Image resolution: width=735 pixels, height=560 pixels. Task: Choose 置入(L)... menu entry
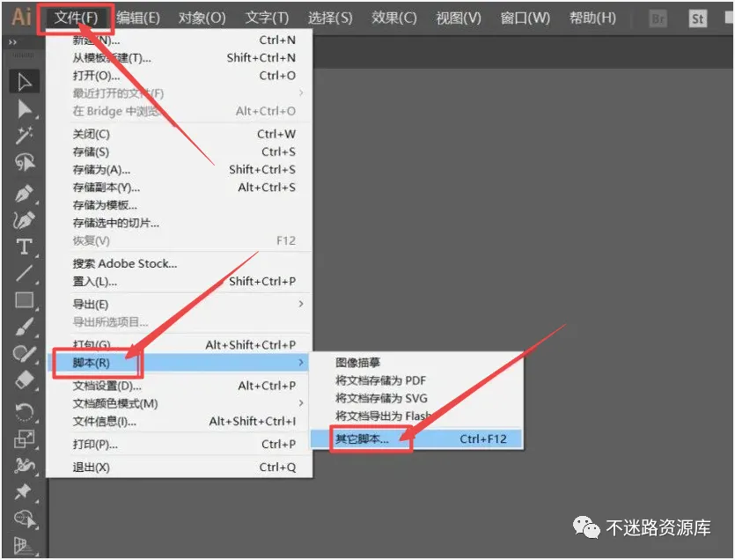click(179, 282)
